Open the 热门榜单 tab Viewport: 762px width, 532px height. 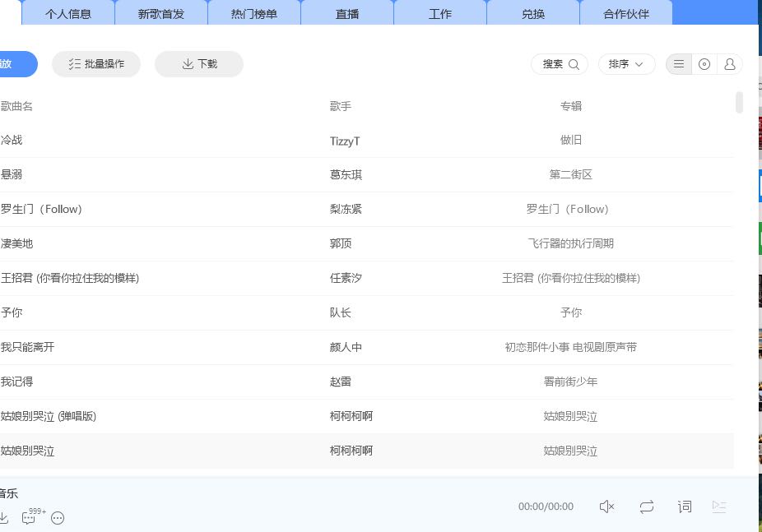(x=254, y=13)
